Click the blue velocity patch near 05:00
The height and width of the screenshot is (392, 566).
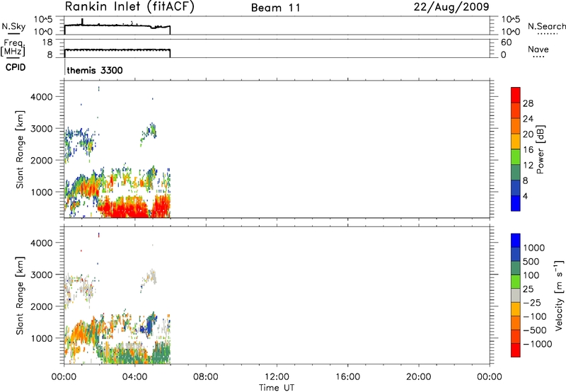pos(147,328)
